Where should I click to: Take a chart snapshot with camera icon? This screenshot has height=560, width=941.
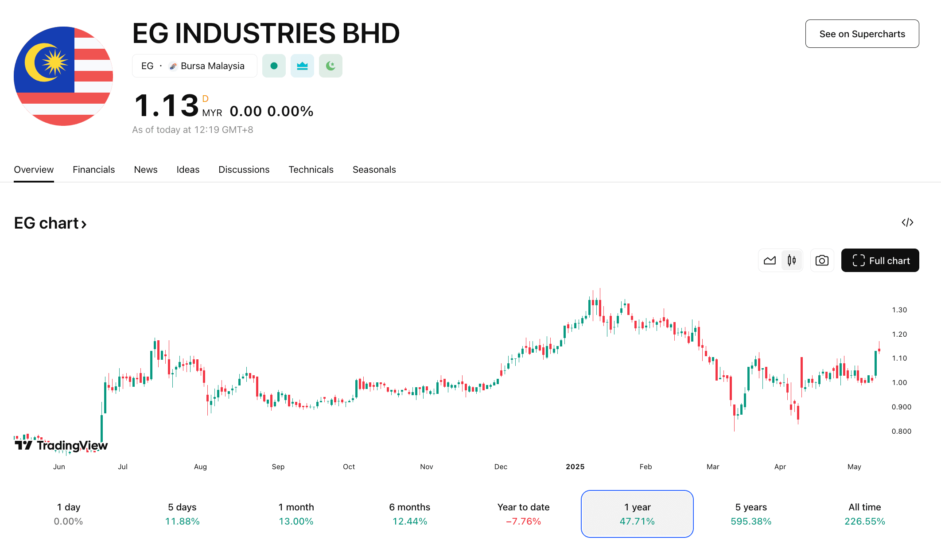[822, 261]
